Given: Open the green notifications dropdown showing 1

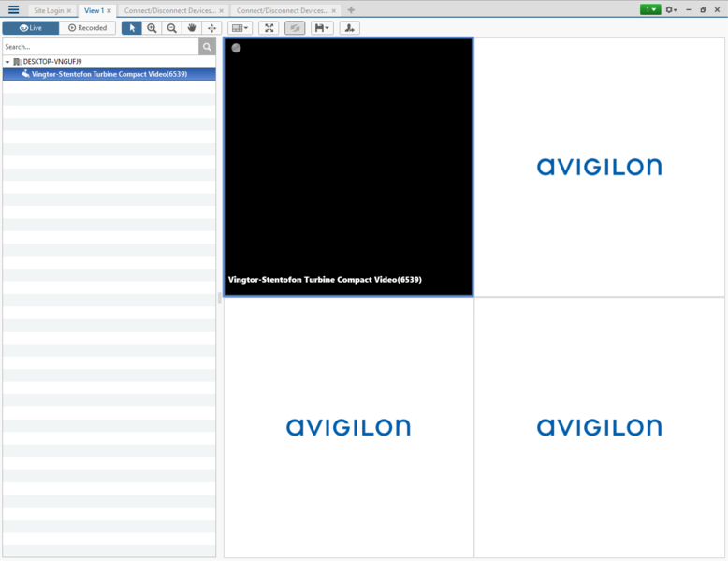Looking at the screenshot, I should point(650,9).
